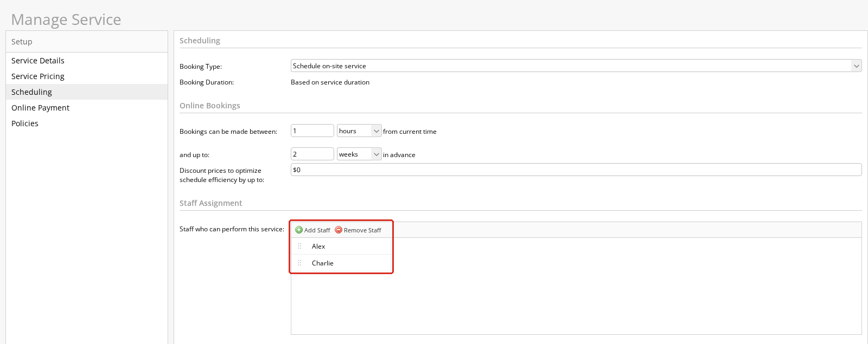Click the Manage Service page title
The width and height of the screenshot is (868, 344).
66,20
